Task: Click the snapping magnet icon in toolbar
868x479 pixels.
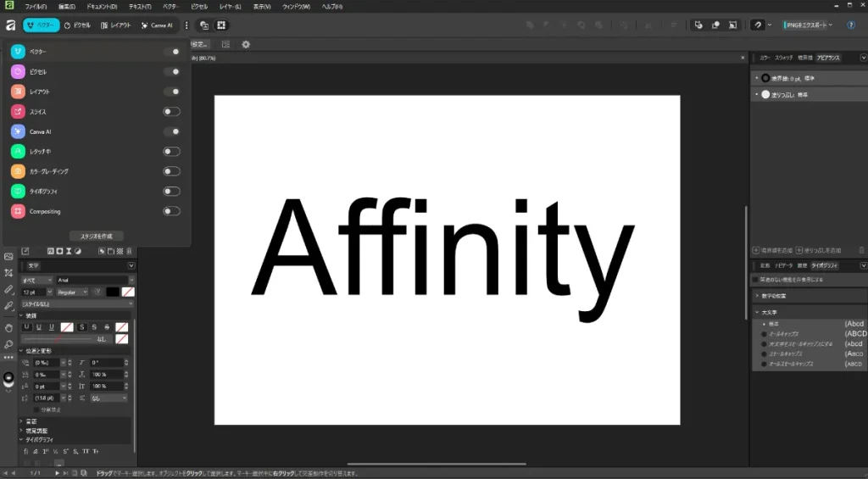Action: click(757, 25)
